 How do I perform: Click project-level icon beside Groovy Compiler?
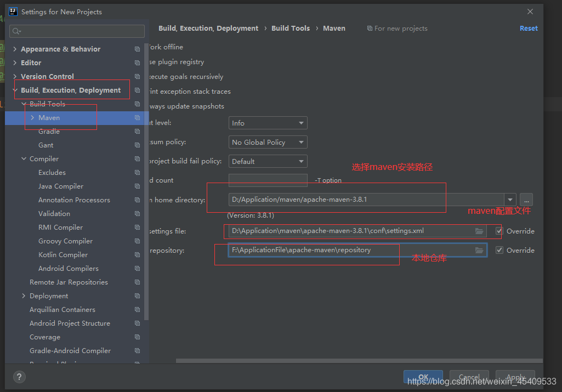[x=137, y=241]
